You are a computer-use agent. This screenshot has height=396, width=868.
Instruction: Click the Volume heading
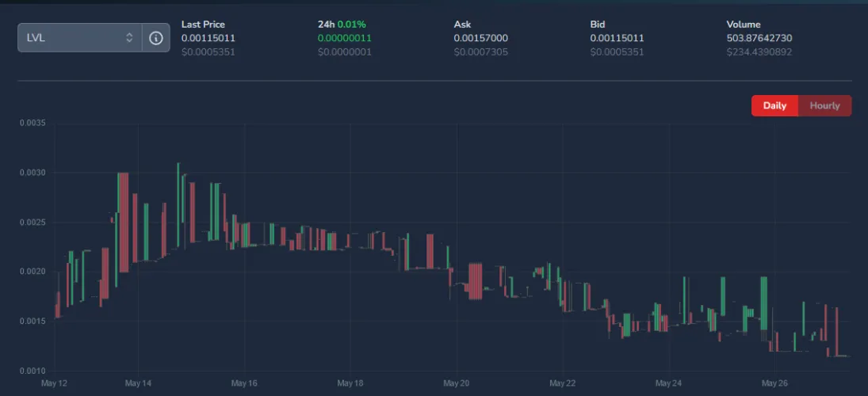pyautogui.click(x=744, y=25)
